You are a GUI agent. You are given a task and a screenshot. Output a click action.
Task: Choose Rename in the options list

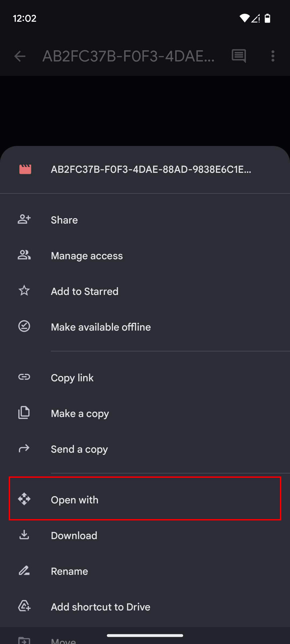pyautogui.click(x=69, y=571)
